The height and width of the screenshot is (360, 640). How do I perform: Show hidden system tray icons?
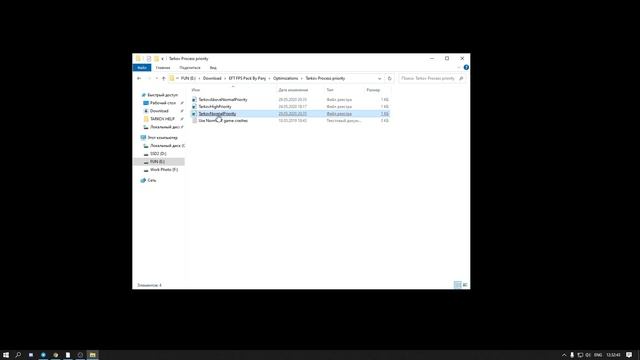[x=564, y=355]
